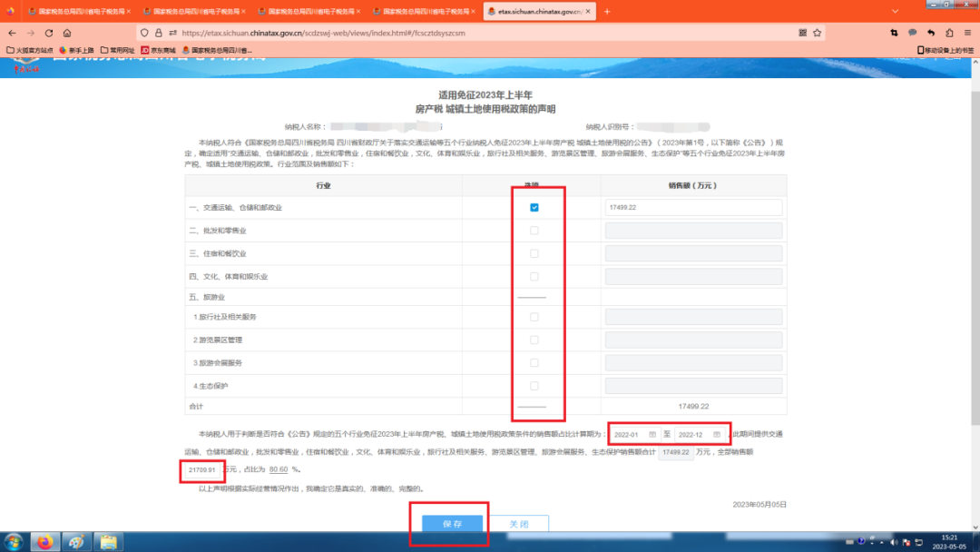Viewport: 980px width, 552px height.
Task: View site security via padlock icon
Action: 159,33
